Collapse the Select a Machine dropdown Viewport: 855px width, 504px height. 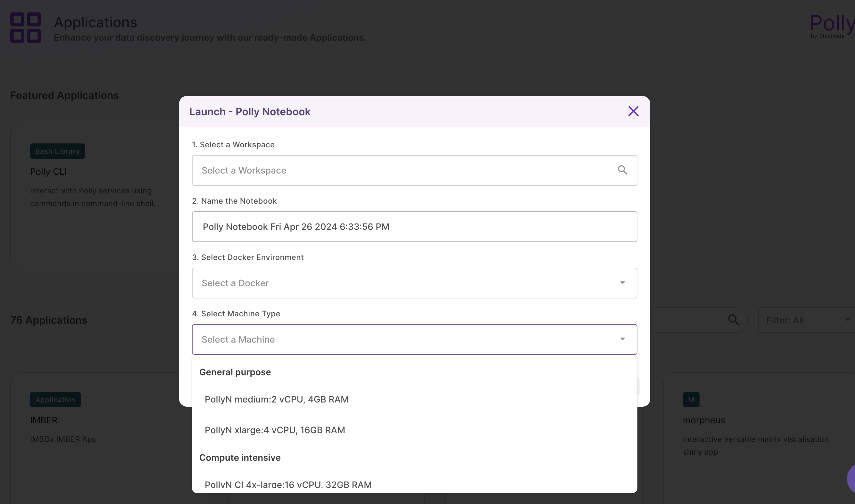pyautogui.click(x=414, y=340)
